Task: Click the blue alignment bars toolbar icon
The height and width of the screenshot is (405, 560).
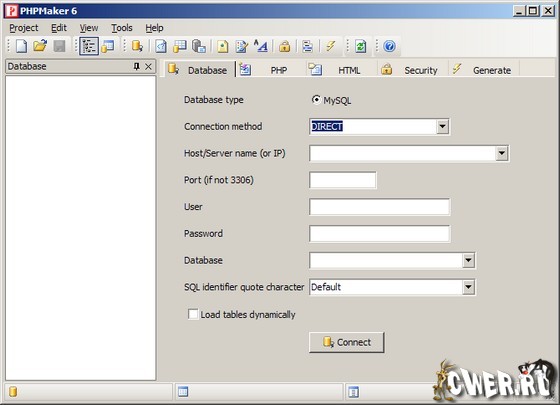Action: click(x=307, y=46)
